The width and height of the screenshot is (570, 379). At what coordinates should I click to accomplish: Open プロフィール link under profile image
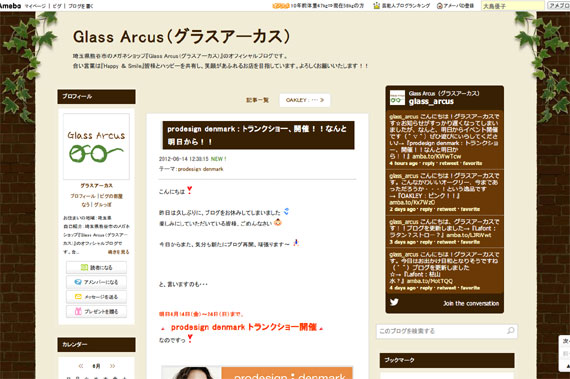(83, 196)
